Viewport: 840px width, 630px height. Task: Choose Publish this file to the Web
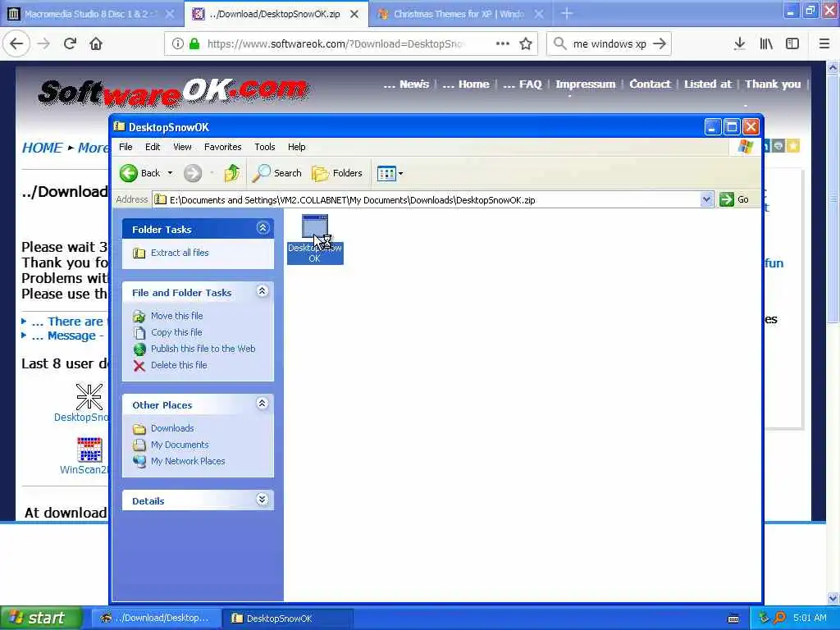[203, 349]
